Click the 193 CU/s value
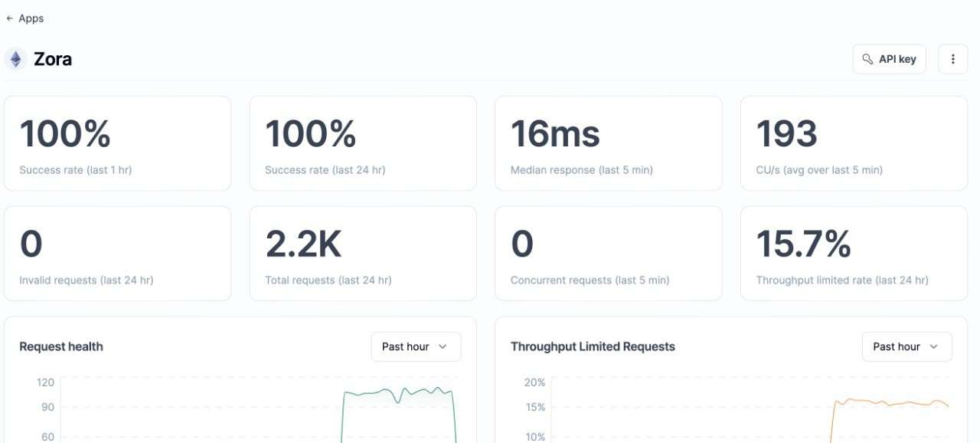Image resolution: width=980 pixels, height=443 pixels. (x=787, y=134)
